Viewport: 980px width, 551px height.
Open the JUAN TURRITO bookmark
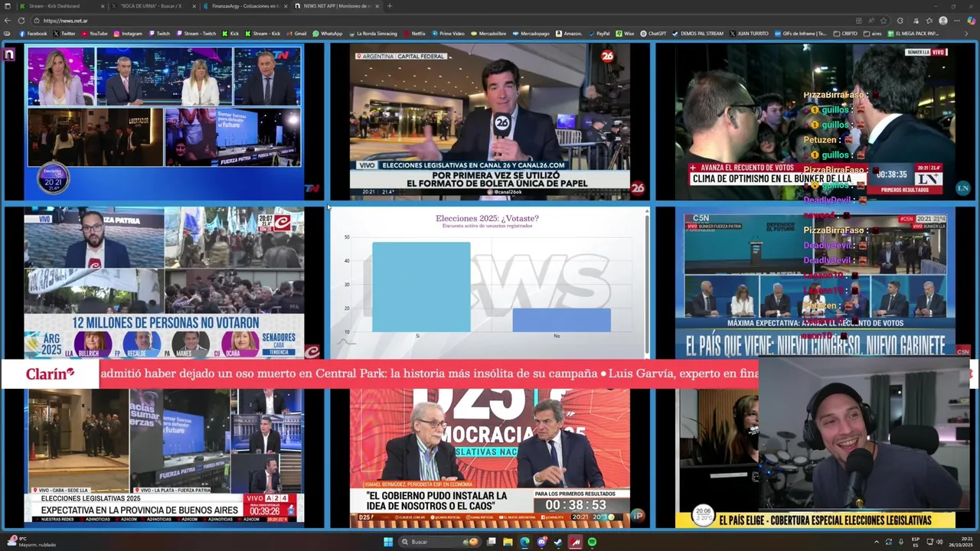coord(748,34)
